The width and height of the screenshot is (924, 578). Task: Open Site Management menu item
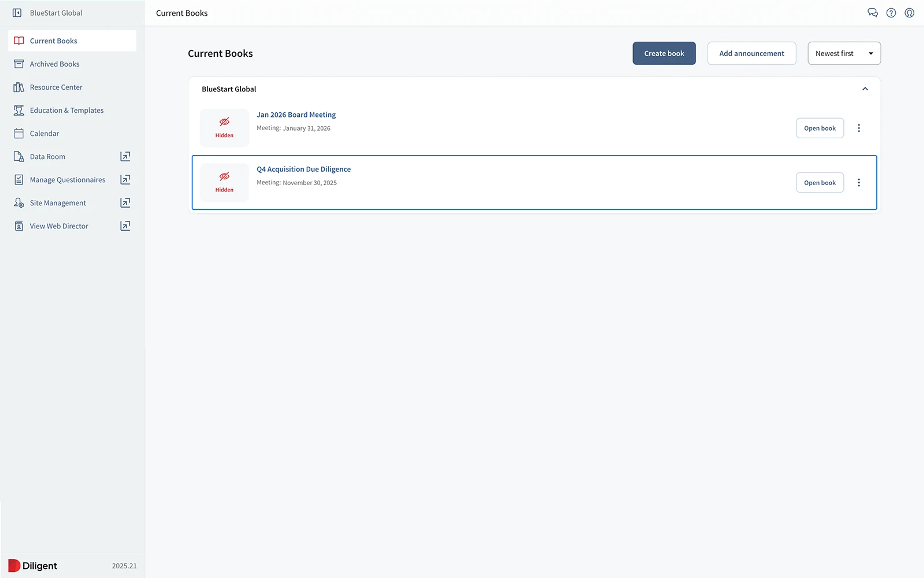click(72, 203)
